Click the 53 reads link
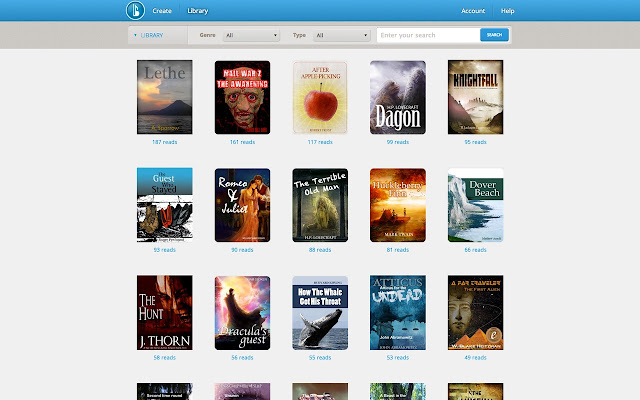 [x=398, y=358]
